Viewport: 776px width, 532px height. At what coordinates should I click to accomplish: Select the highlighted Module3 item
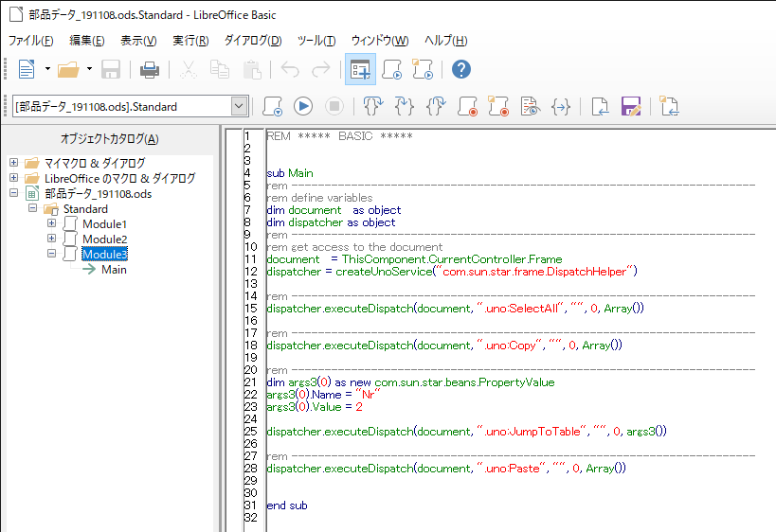point(104,254)
